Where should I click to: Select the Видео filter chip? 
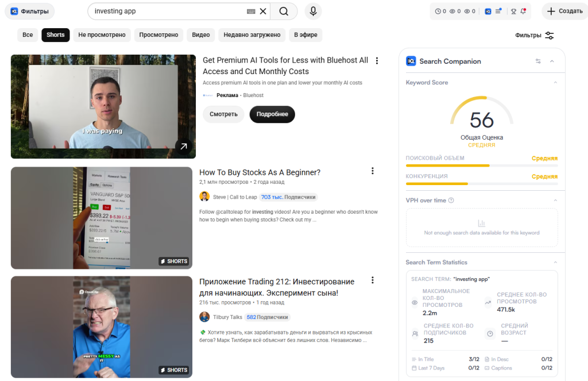point(201,35)
